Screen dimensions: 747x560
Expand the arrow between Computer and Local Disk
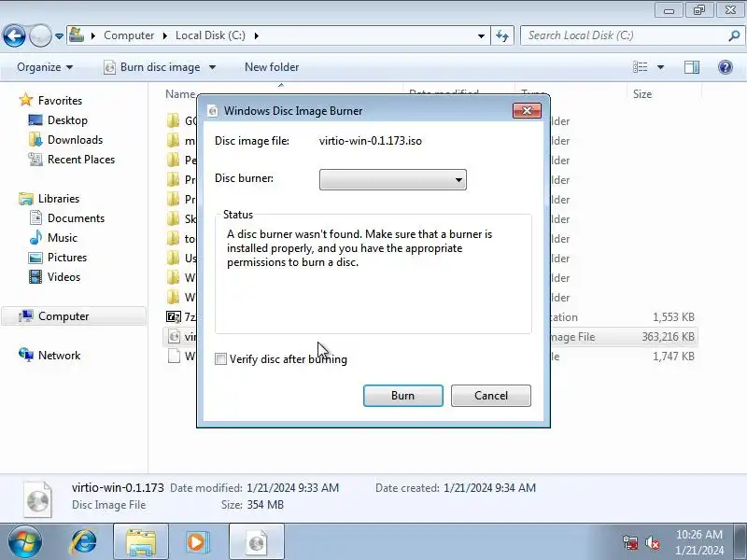tap(165, 35)
